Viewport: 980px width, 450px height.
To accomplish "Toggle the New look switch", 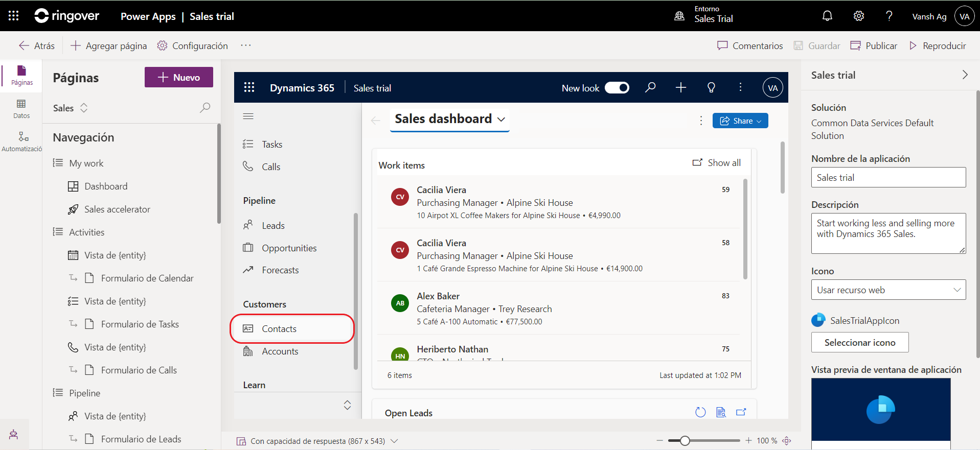I will [617, 88].
